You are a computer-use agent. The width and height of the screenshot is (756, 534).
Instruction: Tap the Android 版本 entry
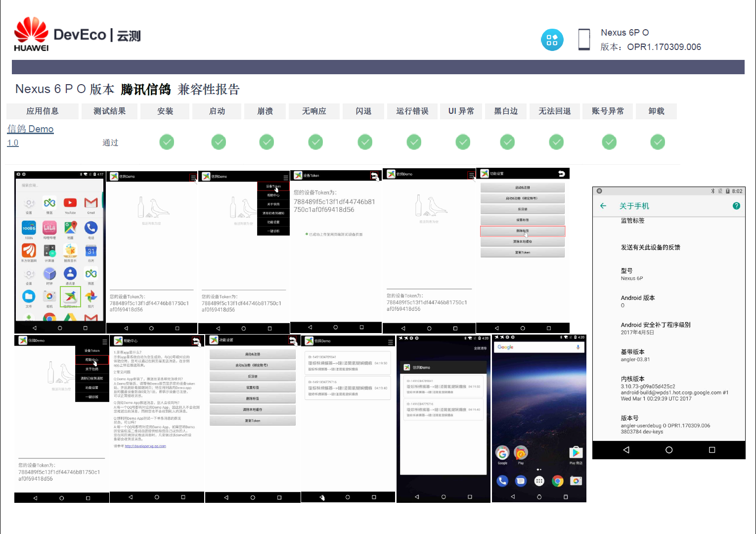click(638, 301)
